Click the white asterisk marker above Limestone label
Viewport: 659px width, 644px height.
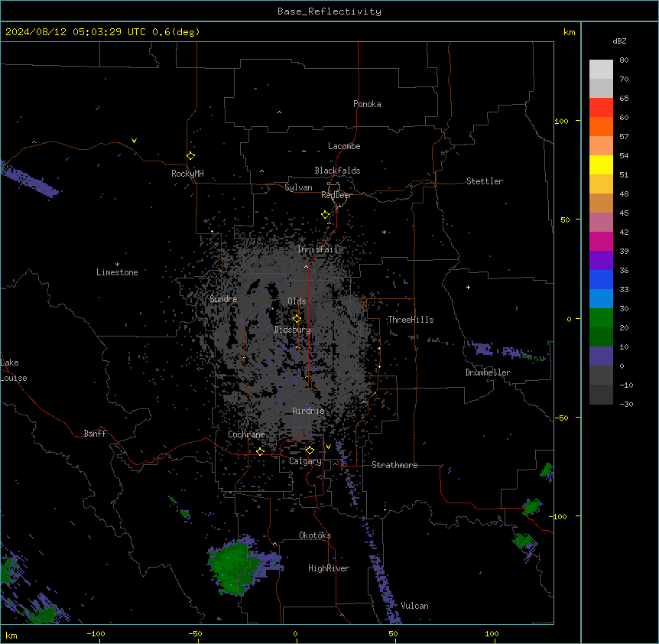(x=117, y=265)
